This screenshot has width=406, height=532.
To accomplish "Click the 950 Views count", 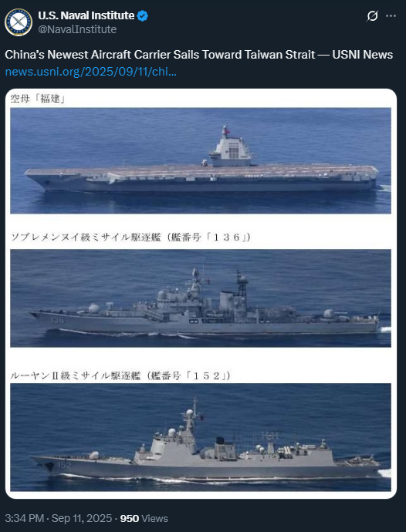I will click(144, 518).
